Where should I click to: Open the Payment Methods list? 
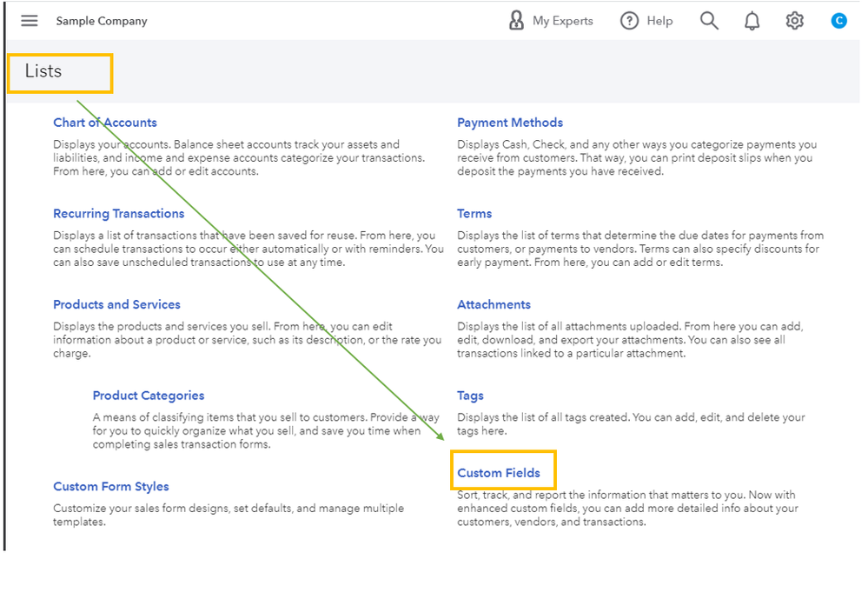510,123
